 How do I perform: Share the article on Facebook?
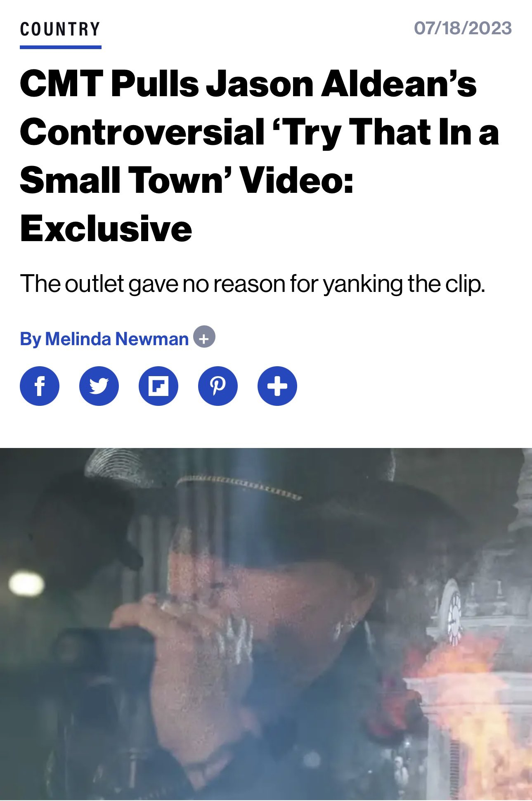click(x=40, y=386)
